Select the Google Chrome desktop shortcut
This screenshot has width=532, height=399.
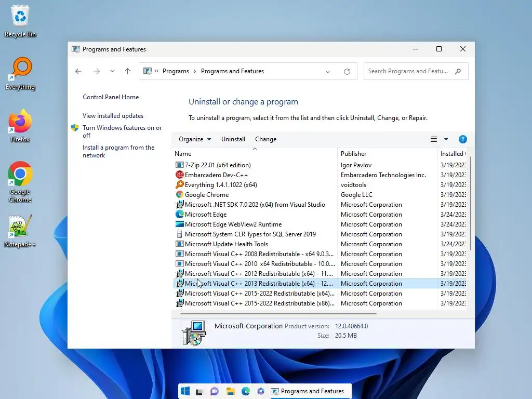(20, 182)
